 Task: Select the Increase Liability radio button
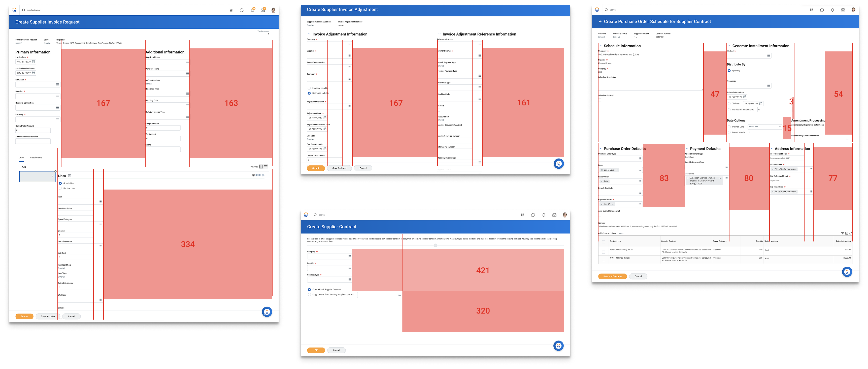pos(309,88)
